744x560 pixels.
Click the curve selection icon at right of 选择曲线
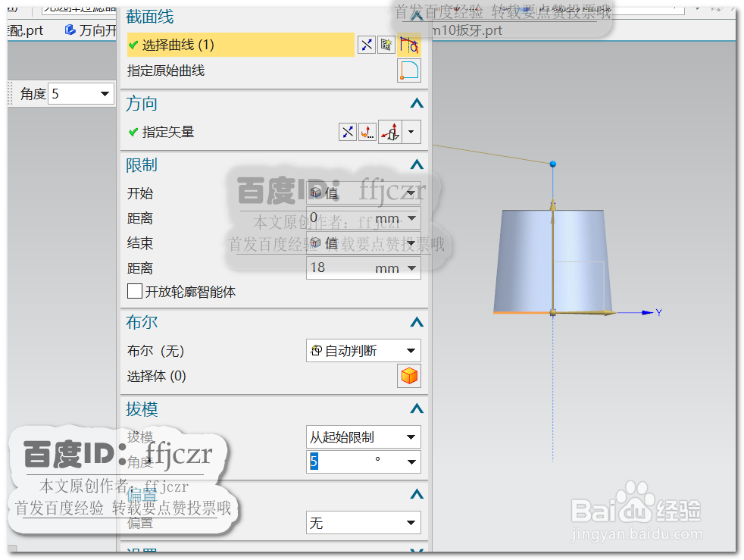(x=409, y=45)
